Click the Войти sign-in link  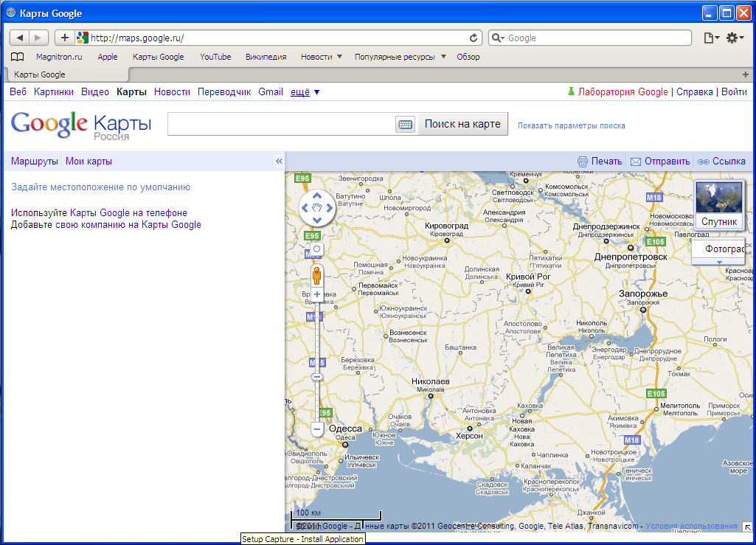(734, 91)
